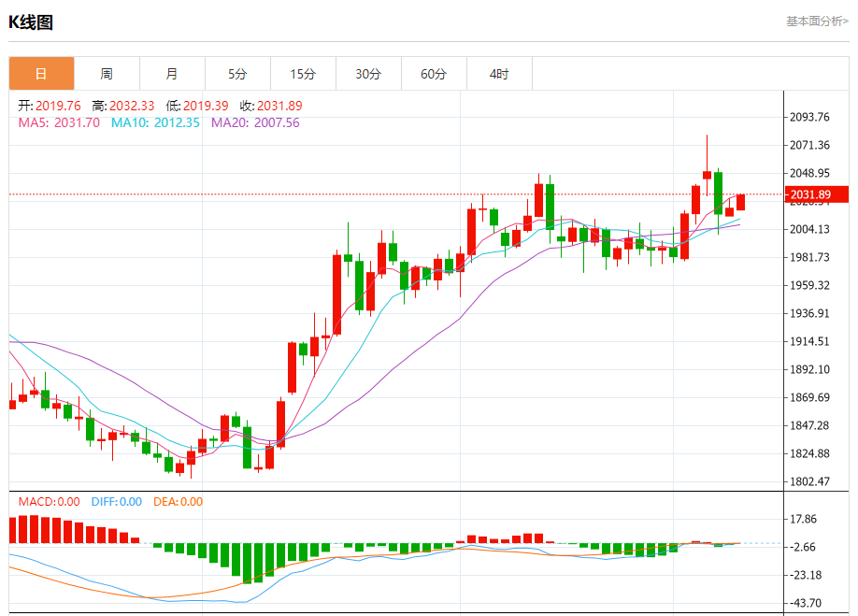Click the 2048.95 price axis label

(x=809, y=173)
